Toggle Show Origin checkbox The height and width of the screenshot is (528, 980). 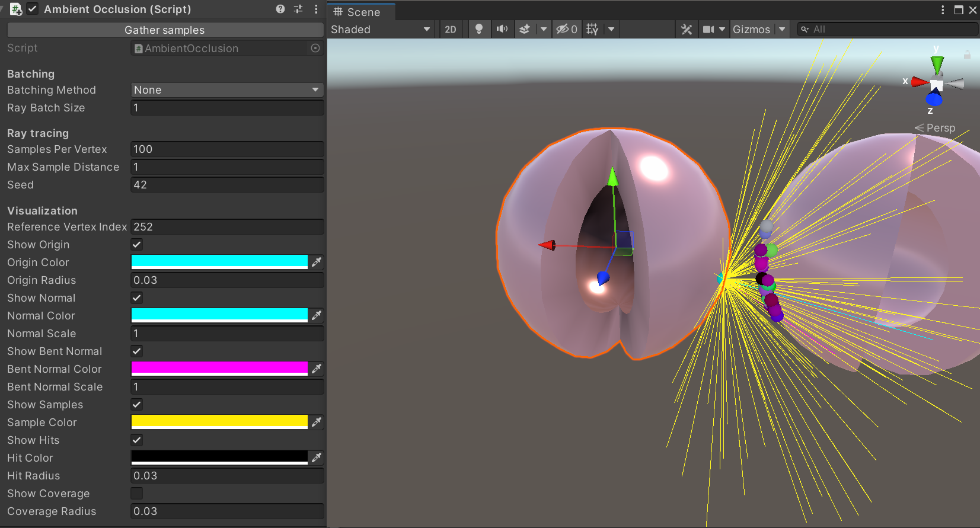(137, 244)
